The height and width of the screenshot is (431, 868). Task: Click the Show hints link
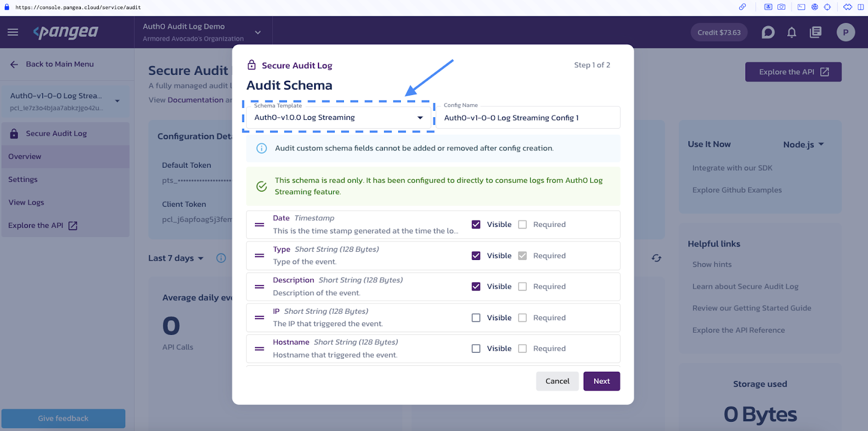(x=712, y=264)
